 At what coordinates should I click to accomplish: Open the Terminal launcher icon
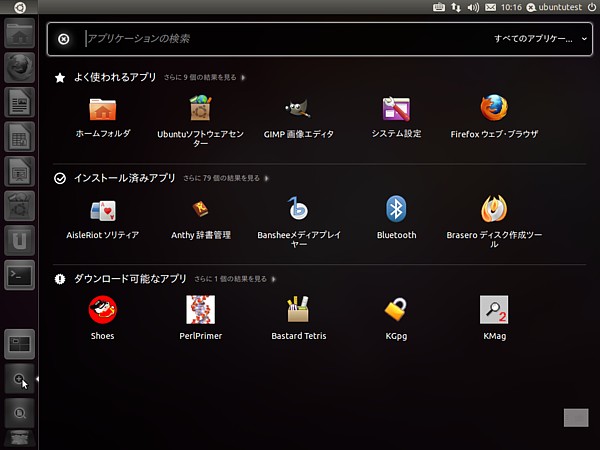click(20, 275)
